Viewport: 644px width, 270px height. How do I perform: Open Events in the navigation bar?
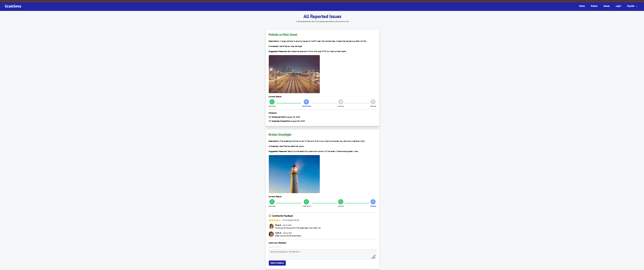[594, 6]
